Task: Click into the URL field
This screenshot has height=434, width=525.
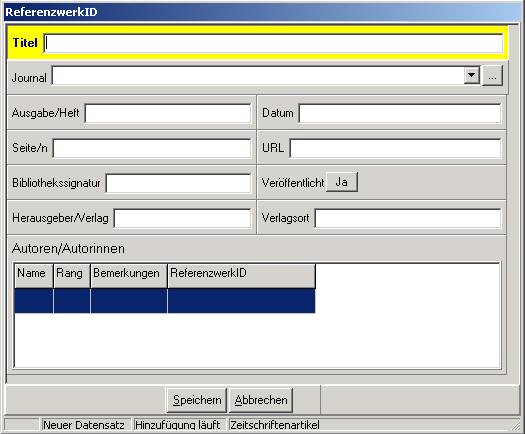Action: click(x=395, y=148)
